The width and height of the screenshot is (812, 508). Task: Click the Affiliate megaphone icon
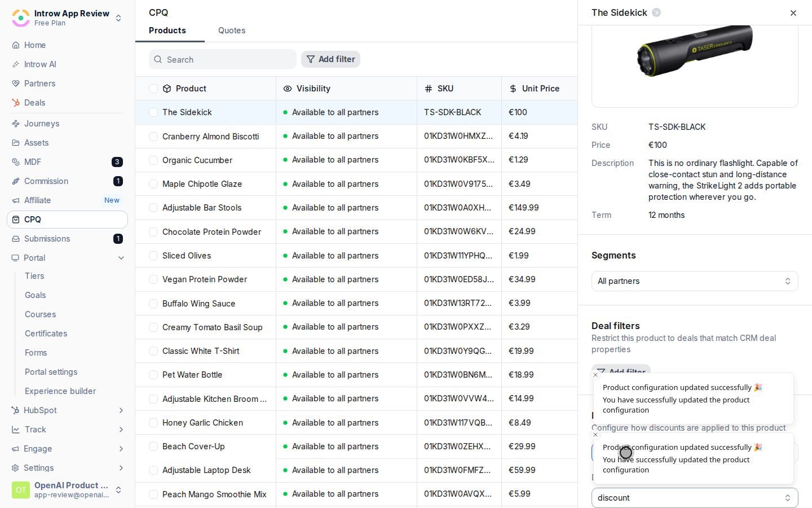[x=16, y=200]
